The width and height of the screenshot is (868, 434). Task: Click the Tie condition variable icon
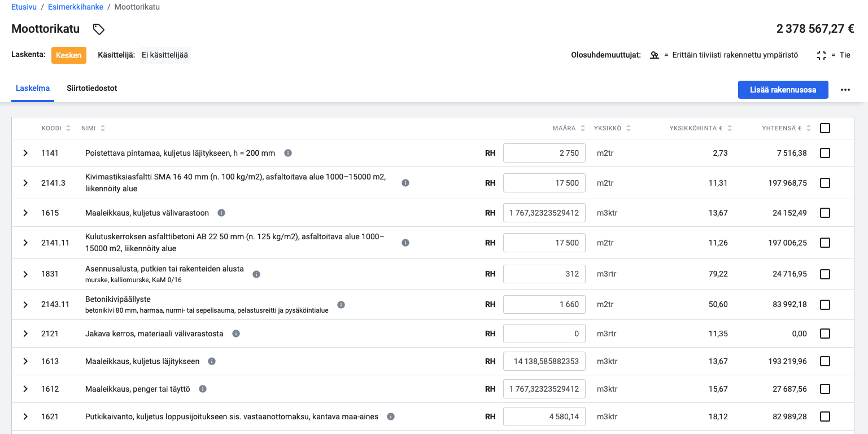click(x=822, y=55)
